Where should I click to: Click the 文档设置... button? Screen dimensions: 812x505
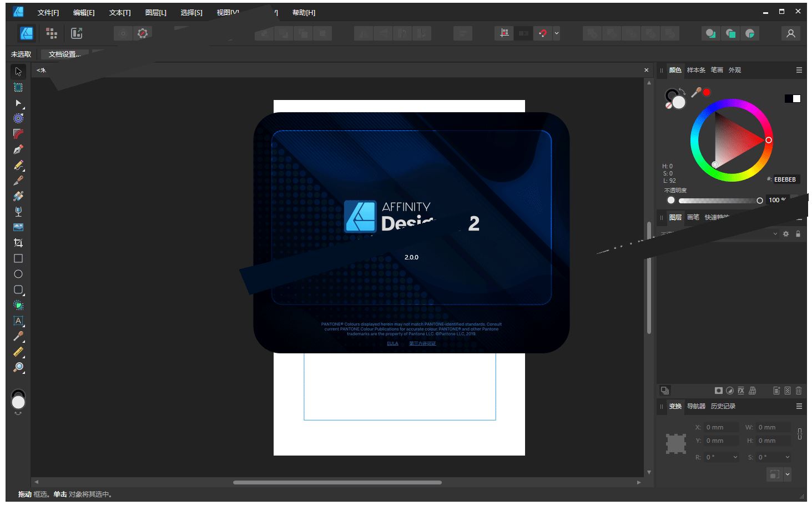(64, 54)
